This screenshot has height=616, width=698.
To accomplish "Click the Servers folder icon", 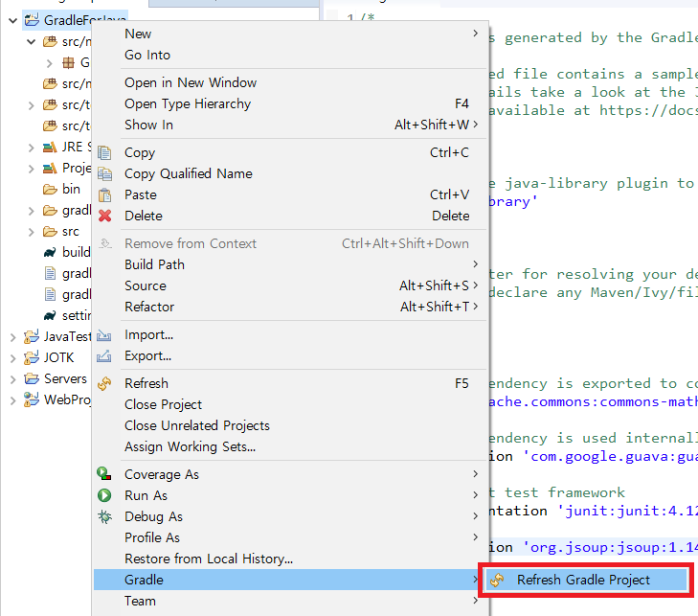I will pos(32,378).
